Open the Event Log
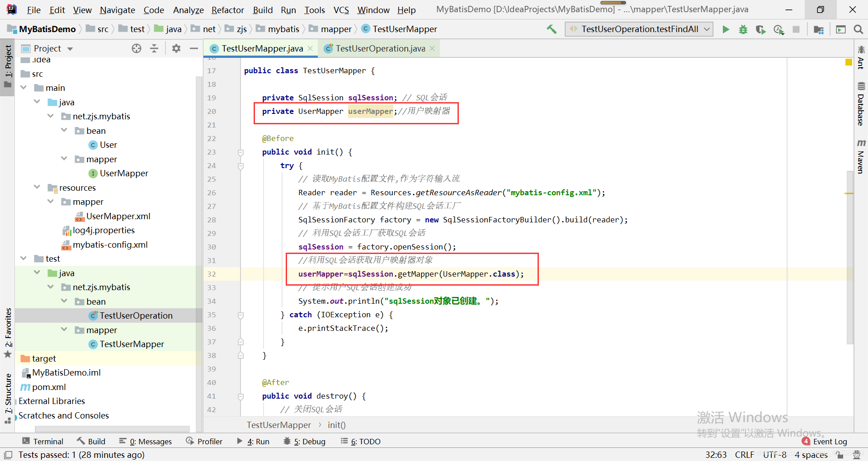The width and height of the screenshot is (868, 461). (825, 441)
